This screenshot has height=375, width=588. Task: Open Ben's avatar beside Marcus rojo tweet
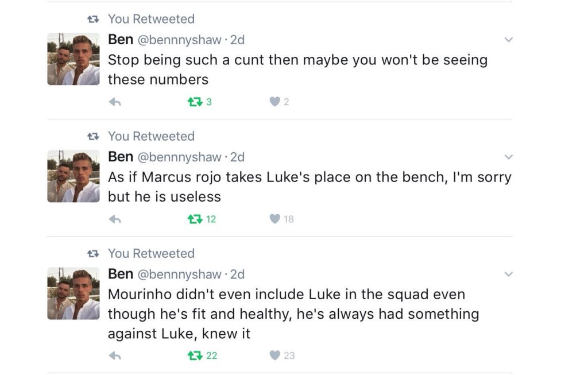pyautogui.click(x=73, y=176)
